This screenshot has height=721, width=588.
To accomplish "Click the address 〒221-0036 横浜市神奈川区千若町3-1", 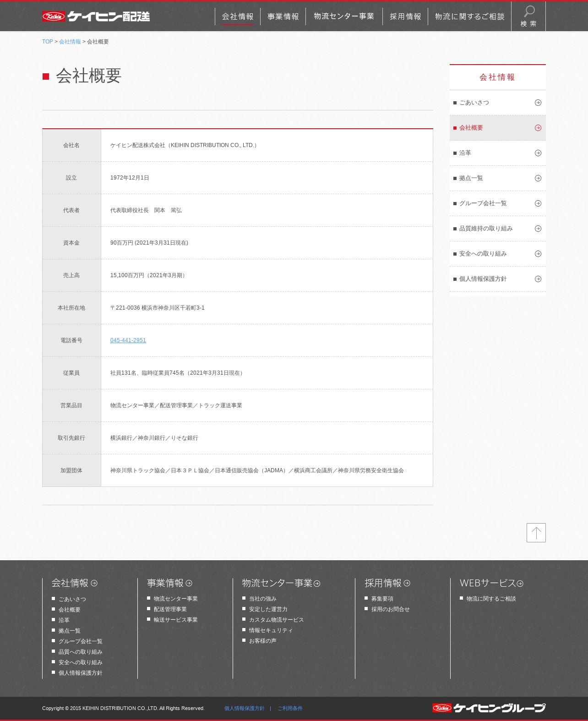I will (158, 308).
